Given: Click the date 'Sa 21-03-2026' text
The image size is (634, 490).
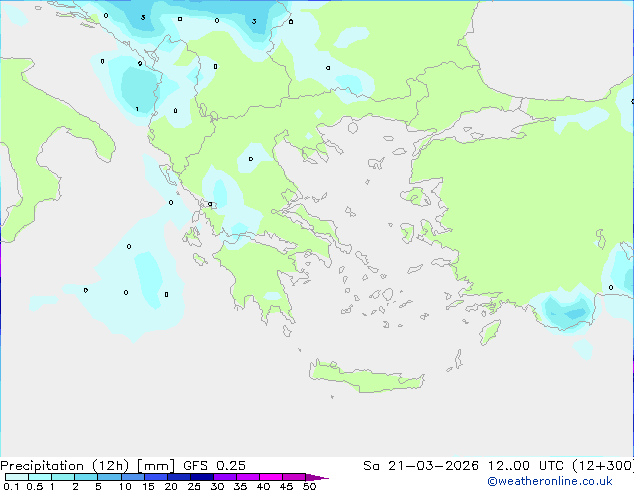Looking at the screenshot, I should (x=421, y=466).
